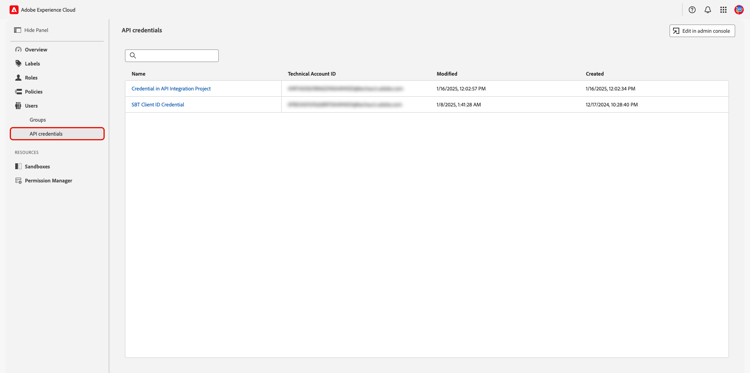Click the blurred account ID for Credential in API Integration Project
The width and height of the screenshot is (750, 373).
click(345, 88)
